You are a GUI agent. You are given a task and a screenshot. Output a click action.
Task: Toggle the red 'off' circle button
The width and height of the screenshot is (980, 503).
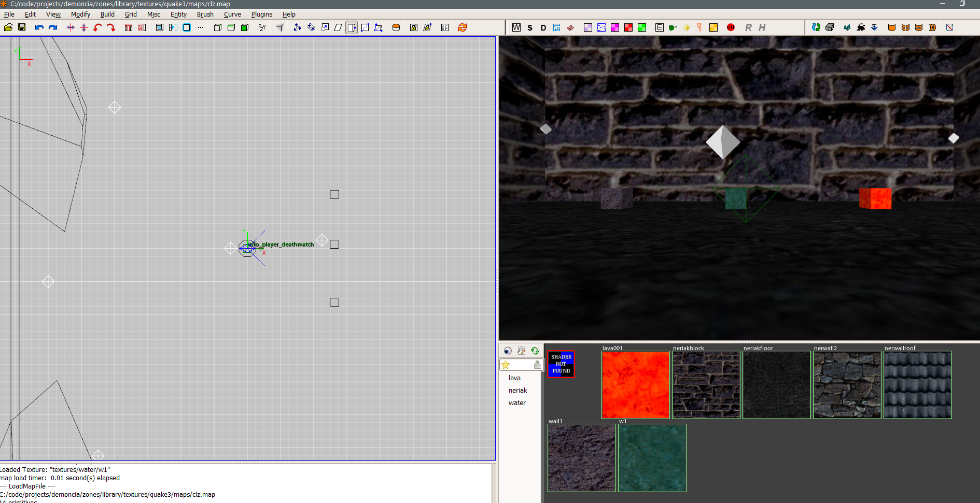(731, 27)
